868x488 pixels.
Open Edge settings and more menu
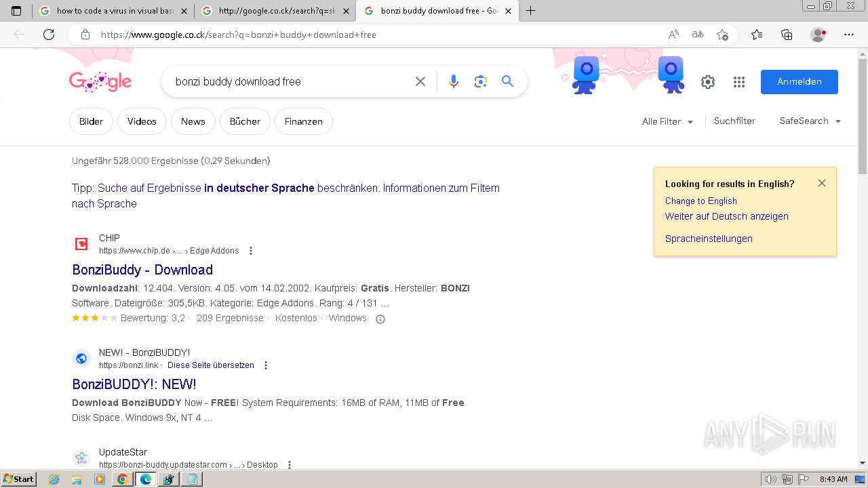(849, 35)
